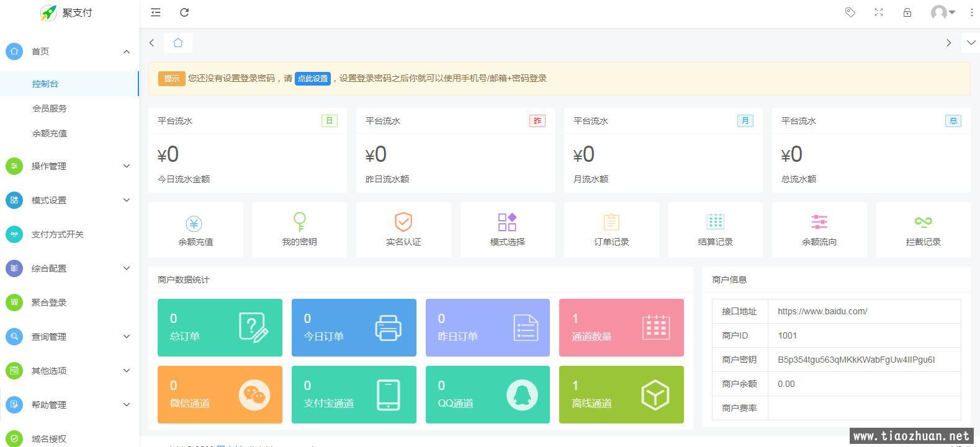Open the 订单记录 clipboard shortcut
Viewport: 980px width, 447px height.
[x=611, y=229]
